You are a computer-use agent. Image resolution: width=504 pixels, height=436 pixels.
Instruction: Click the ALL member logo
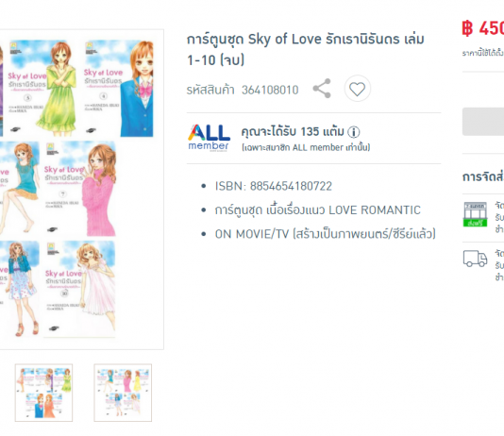coord(209,138)
